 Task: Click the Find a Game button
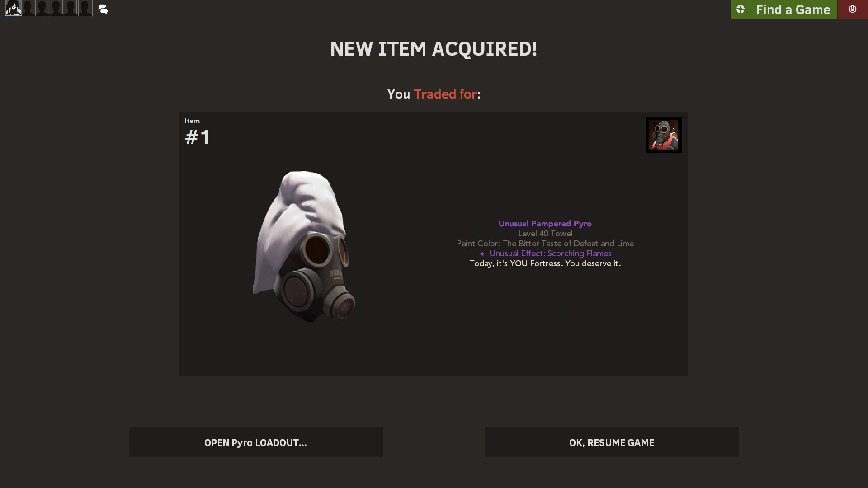click(x=784, y=9)
